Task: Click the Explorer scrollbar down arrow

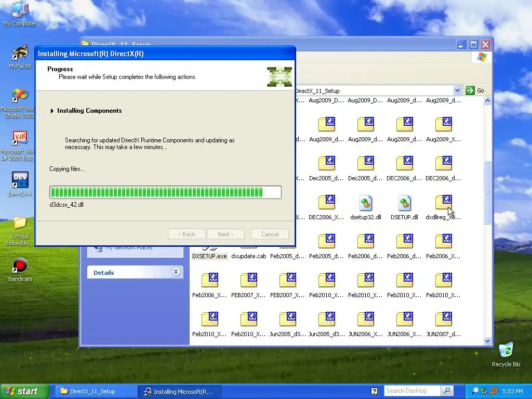Action: pyautogui.click(x=487, y=341)
